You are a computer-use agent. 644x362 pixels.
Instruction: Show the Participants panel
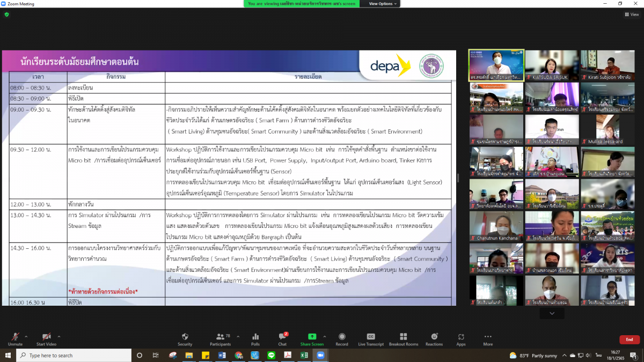pyautogui.click(x=220, y=339)
